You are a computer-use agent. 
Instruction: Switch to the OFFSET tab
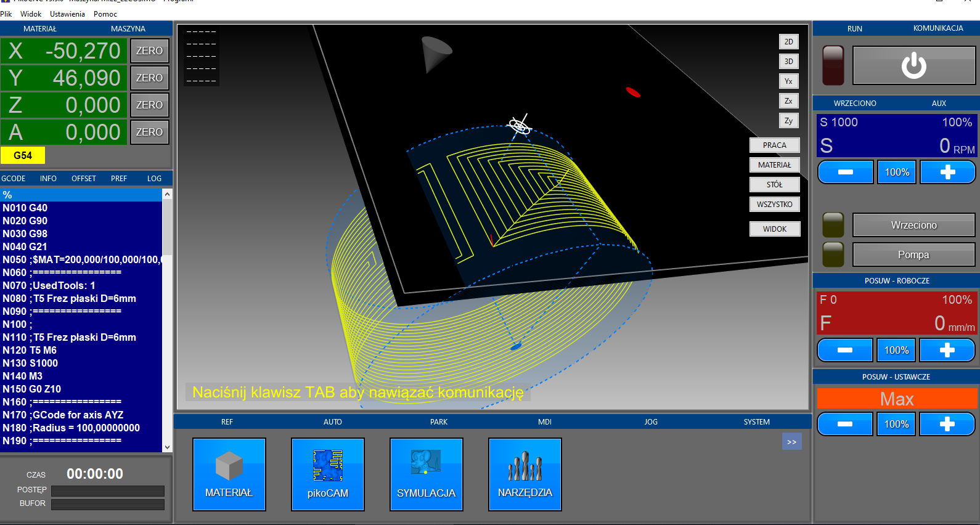[x=84, y=179]
